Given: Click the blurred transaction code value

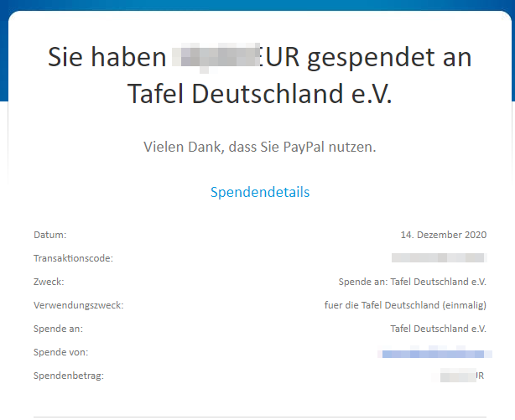Looking at the screenshot, I should tap(440, 257).
